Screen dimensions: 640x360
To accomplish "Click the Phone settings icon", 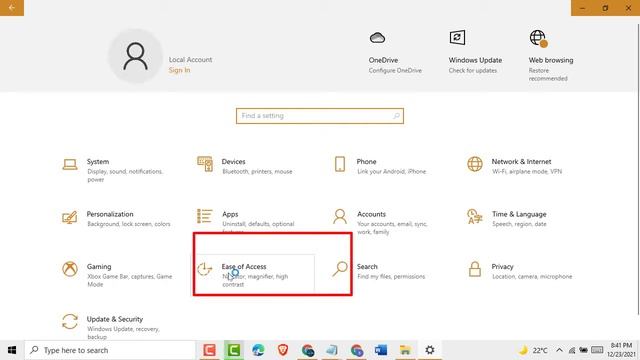I will 340,164.
